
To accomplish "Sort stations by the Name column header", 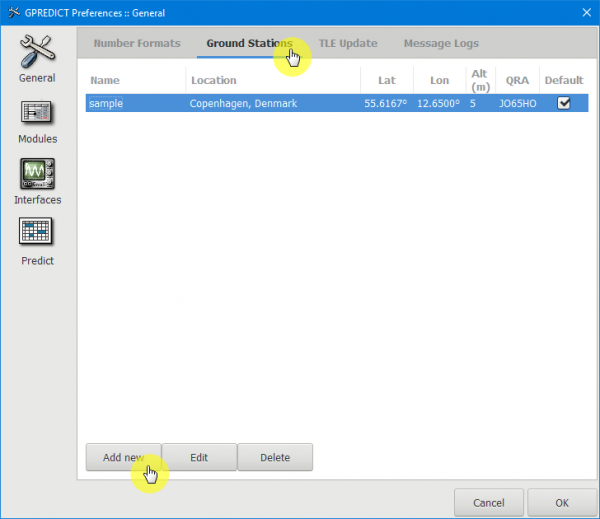I will point(135,80).
